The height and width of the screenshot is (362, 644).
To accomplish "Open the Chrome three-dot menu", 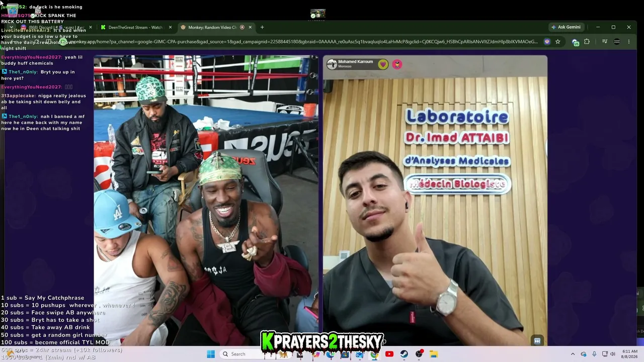I will [x=628, y=42].
